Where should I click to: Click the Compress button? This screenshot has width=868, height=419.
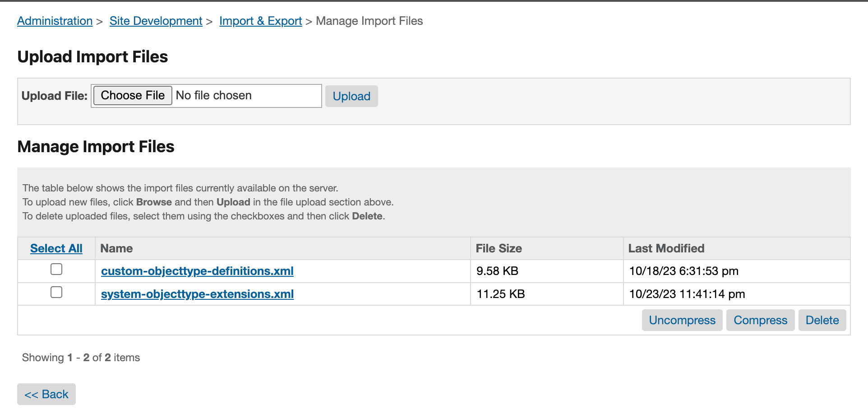760,320
